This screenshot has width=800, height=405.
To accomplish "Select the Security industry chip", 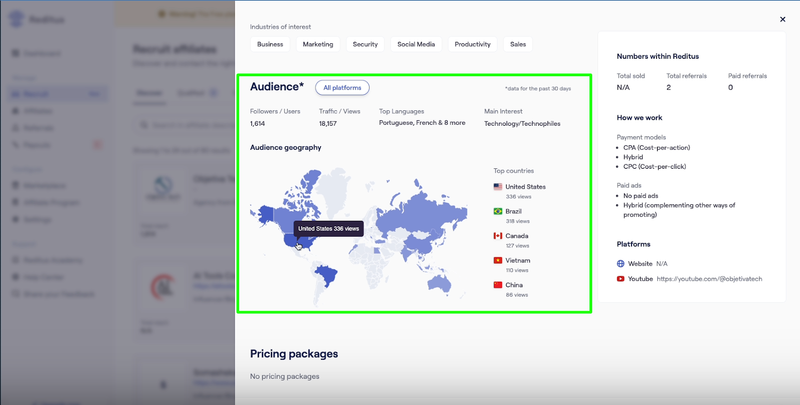I will pos(365,44).
